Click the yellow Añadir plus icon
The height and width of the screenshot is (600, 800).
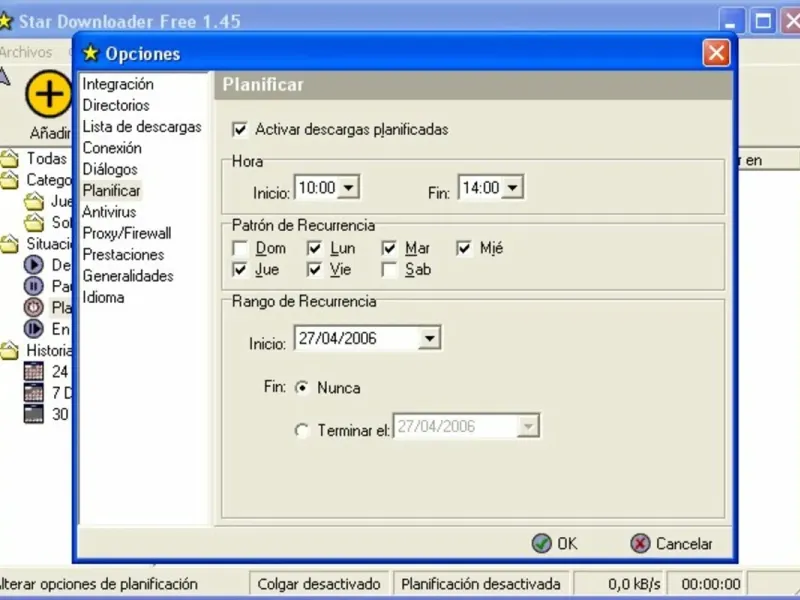click(48, 94)
